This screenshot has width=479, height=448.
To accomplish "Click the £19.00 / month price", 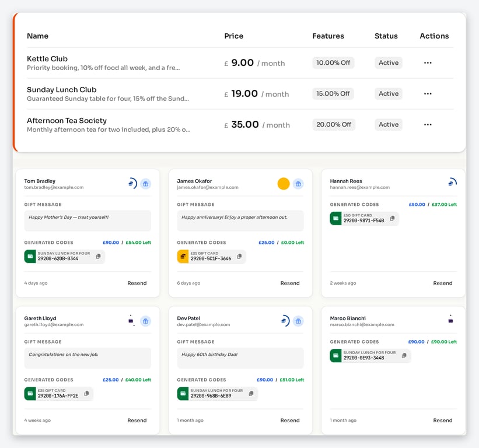I will pyautogui.click(x=257, y=94).
